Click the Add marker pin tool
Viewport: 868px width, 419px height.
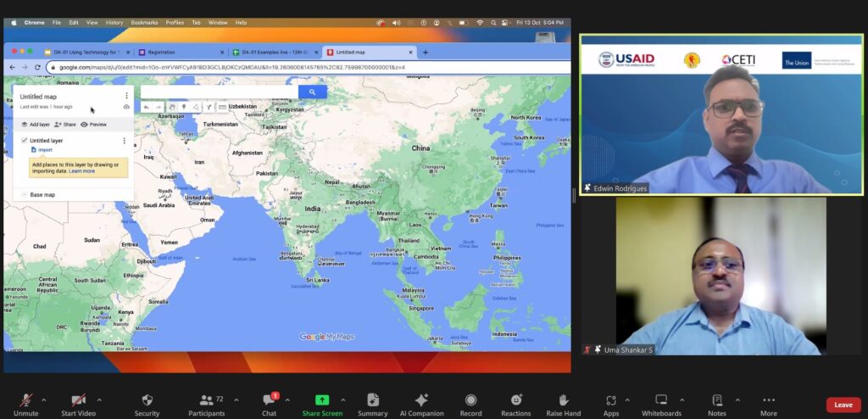(184, 107)
